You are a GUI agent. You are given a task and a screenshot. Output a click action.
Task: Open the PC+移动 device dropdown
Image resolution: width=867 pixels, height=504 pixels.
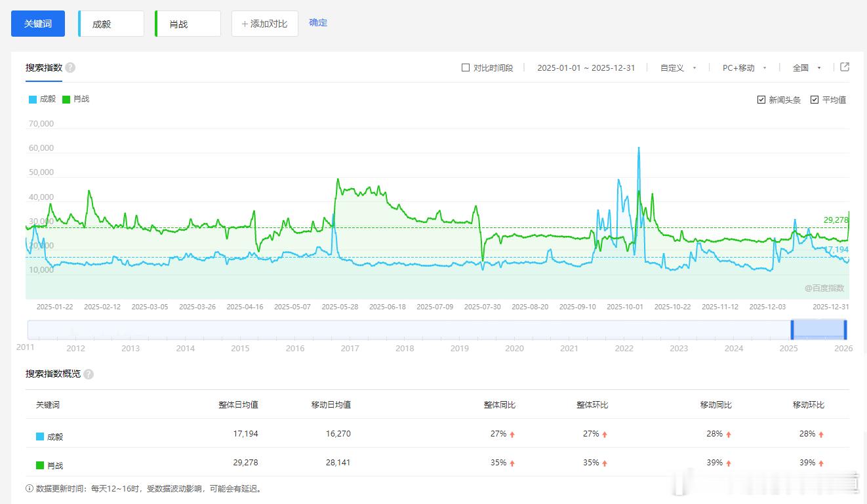click(x=744, y=68)
